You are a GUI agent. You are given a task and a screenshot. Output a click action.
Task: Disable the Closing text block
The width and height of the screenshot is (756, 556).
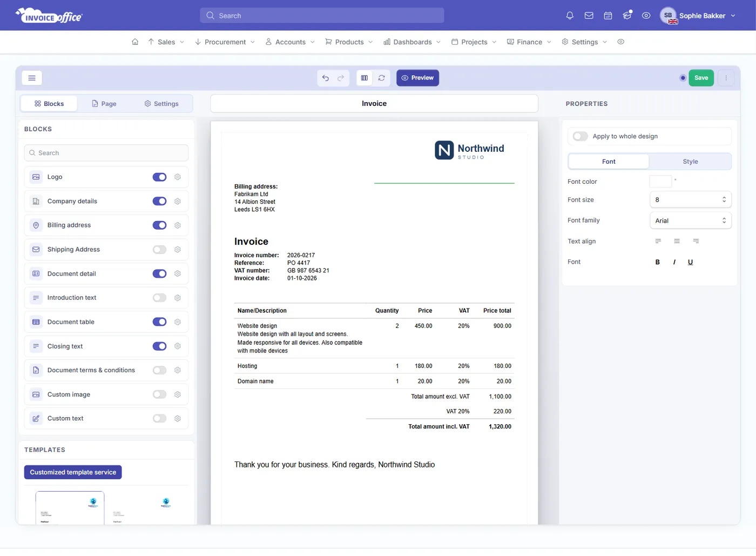160,346
